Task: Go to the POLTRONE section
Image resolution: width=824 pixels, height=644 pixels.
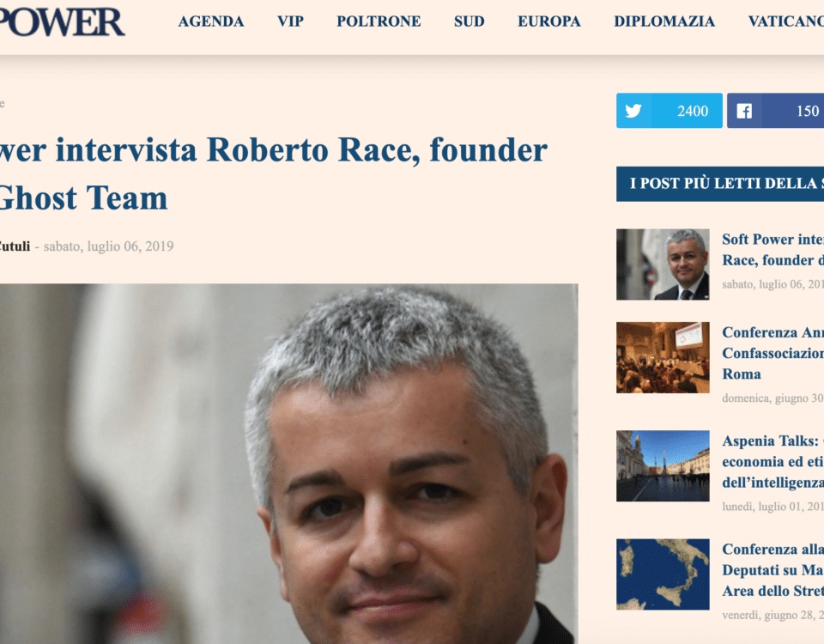Action: tap(379, 21)
